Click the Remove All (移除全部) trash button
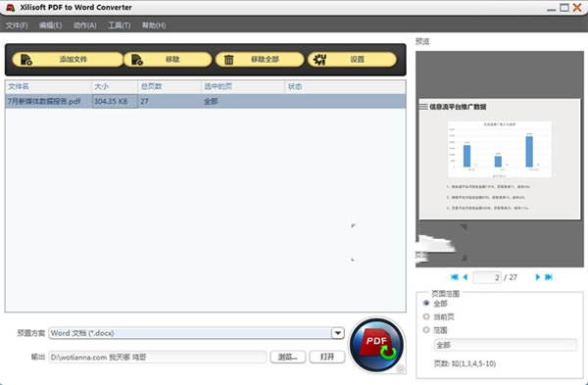The image size is (588, 385). click(x=260, y=59)
